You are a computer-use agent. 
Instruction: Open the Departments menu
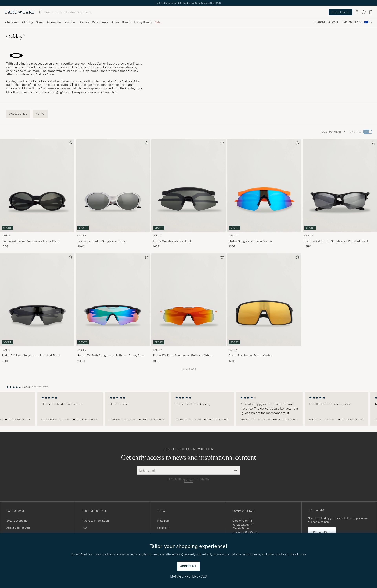[100, 22]
